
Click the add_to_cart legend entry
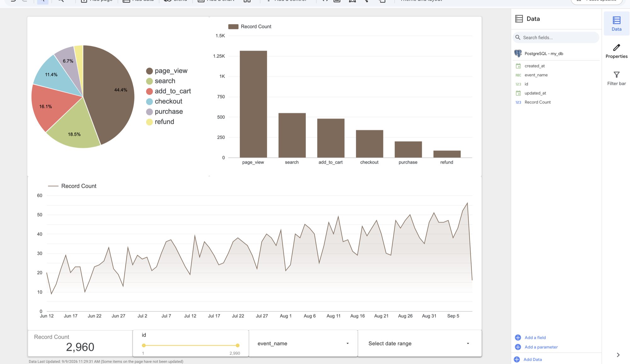click(x=169, y=91)
